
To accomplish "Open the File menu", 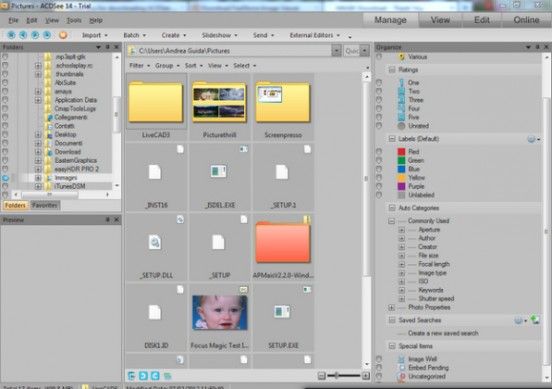I will (13, 20).
